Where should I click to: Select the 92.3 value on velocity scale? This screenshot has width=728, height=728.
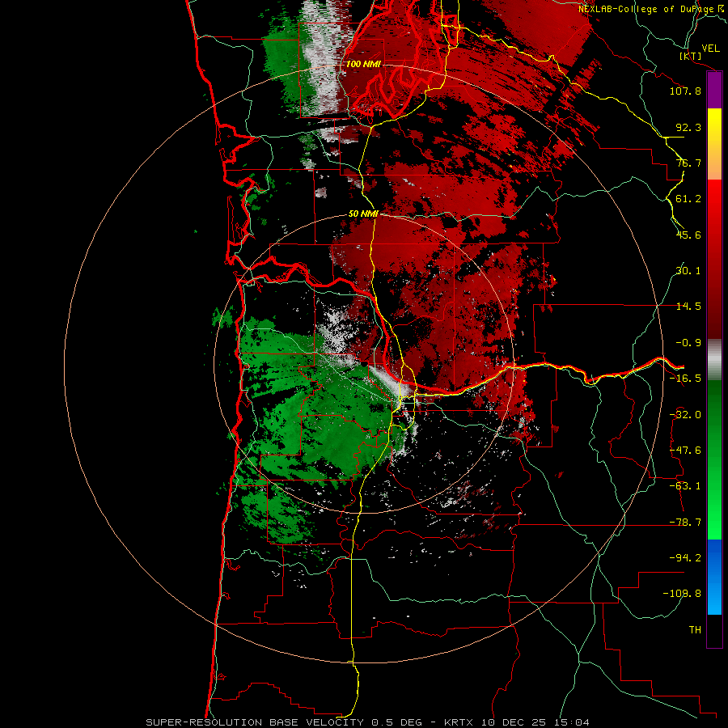[x=688, y=127]
